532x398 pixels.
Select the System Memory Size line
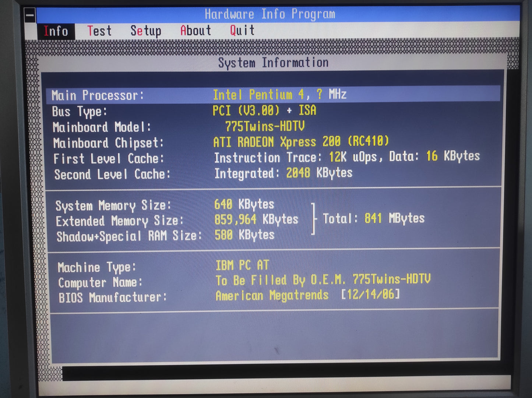(165, 205)
